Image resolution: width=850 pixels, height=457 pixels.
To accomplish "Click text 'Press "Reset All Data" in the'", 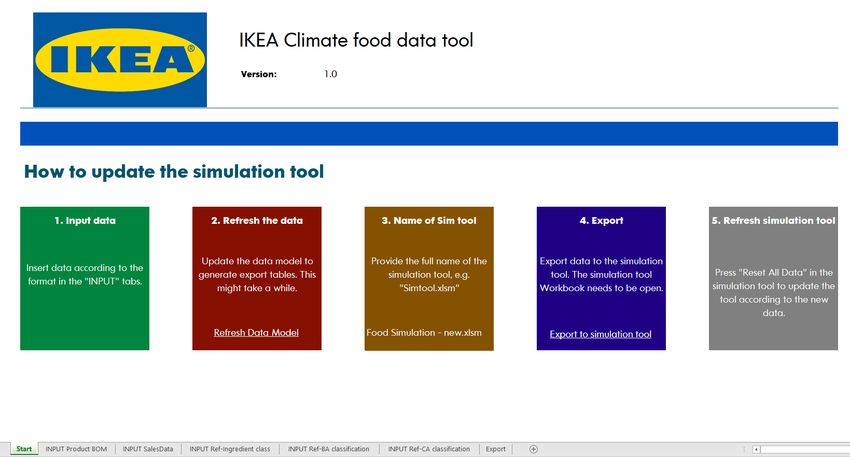I will [774, 272].
